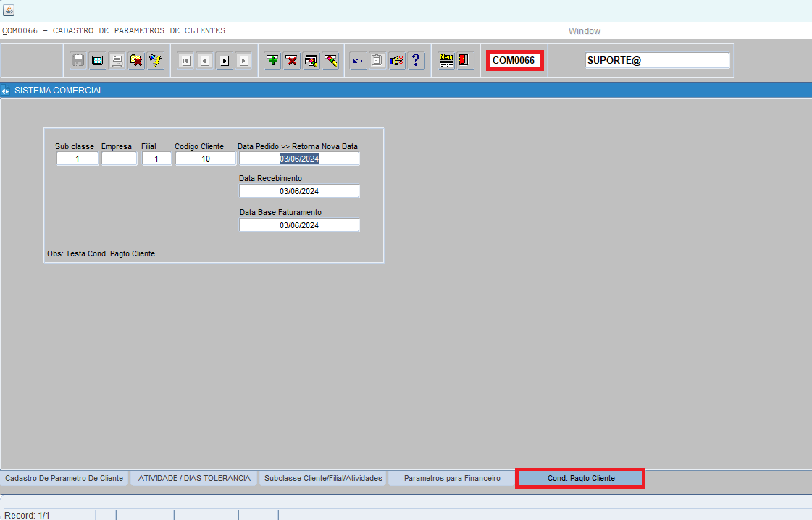Open the Cadastro De Parametro De Cliente tab
The image size is (812, 520).
pyautogui.click(x=64, y=478)
